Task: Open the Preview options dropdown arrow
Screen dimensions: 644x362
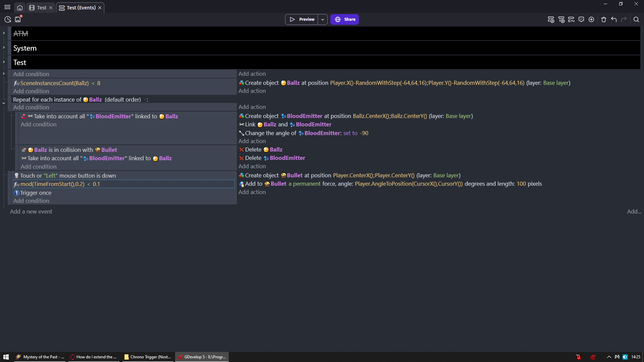Action: coord(323,19)
